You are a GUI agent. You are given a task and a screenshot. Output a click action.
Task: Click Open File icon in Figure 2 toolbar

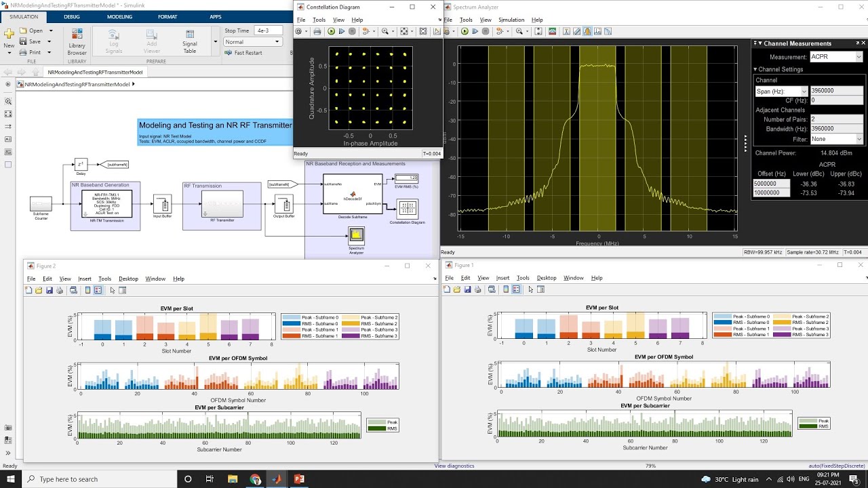pos(39,290)
